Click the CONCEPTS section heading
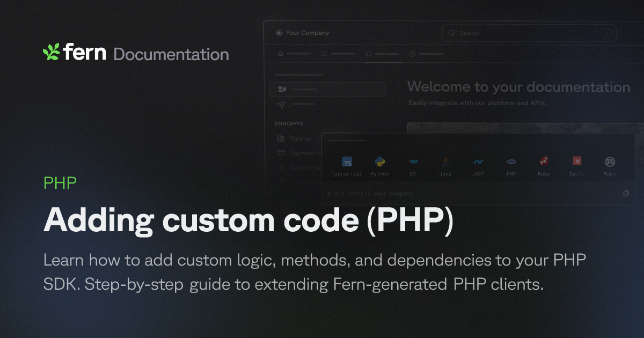644x338 pixels. coord(289,123)
